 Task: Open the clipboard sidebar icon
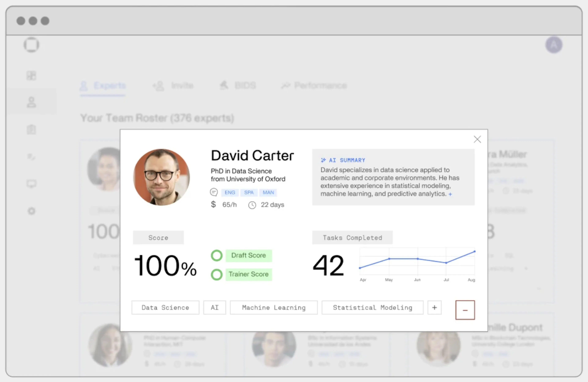[31, 129]
